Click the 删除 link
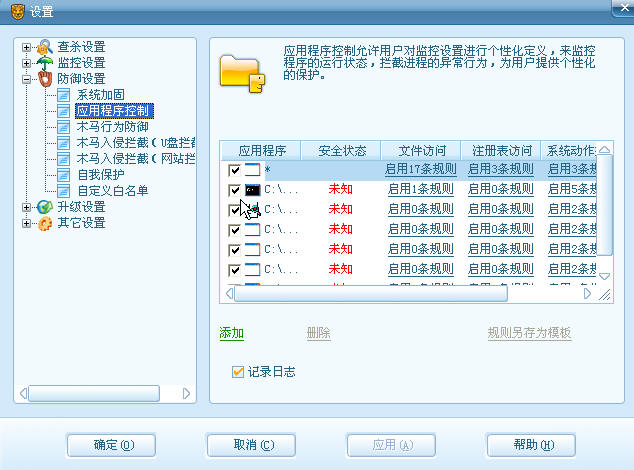Viewport: 634px width, 470px height. tap(319, 333)
